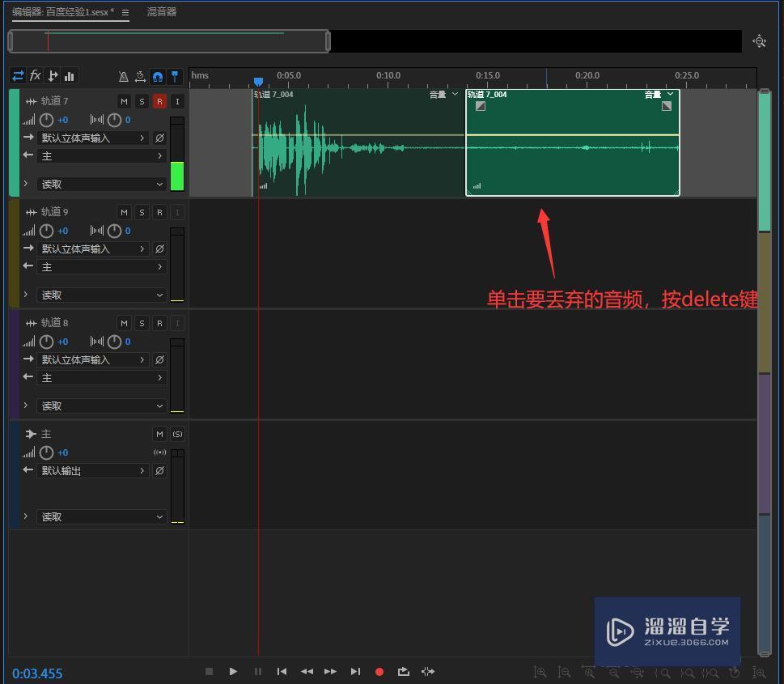Screen dimensions: 784x684
Task: Arm track 轨道 8 for recording
Action: (x=159, y=323)
